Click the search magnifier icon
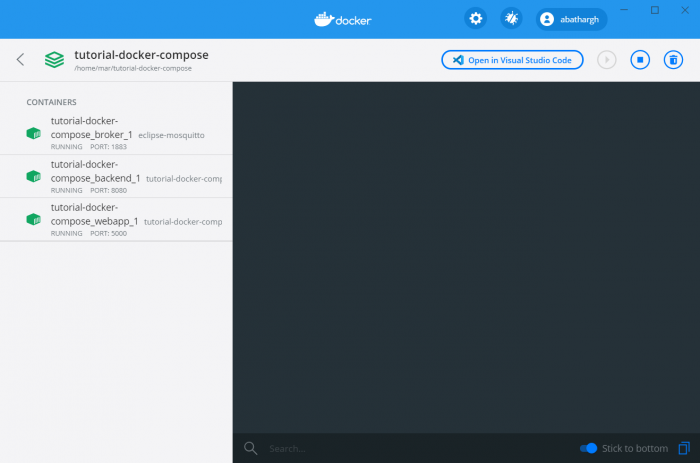The image size is (700, 463). 251,448
